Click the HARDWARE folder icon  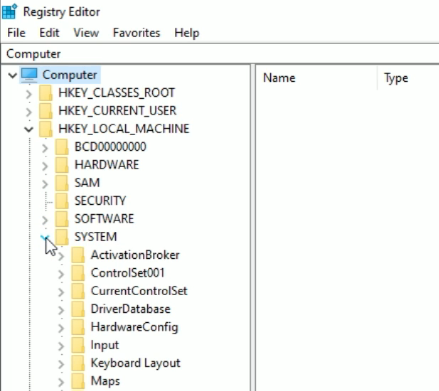[62, 165]
